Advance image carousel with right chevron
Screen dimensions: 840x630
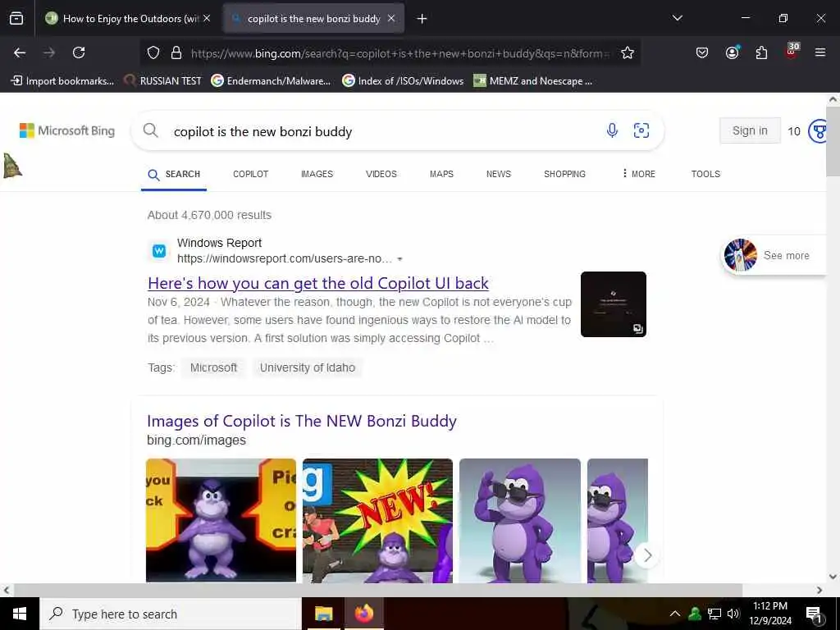click(647, 555)
